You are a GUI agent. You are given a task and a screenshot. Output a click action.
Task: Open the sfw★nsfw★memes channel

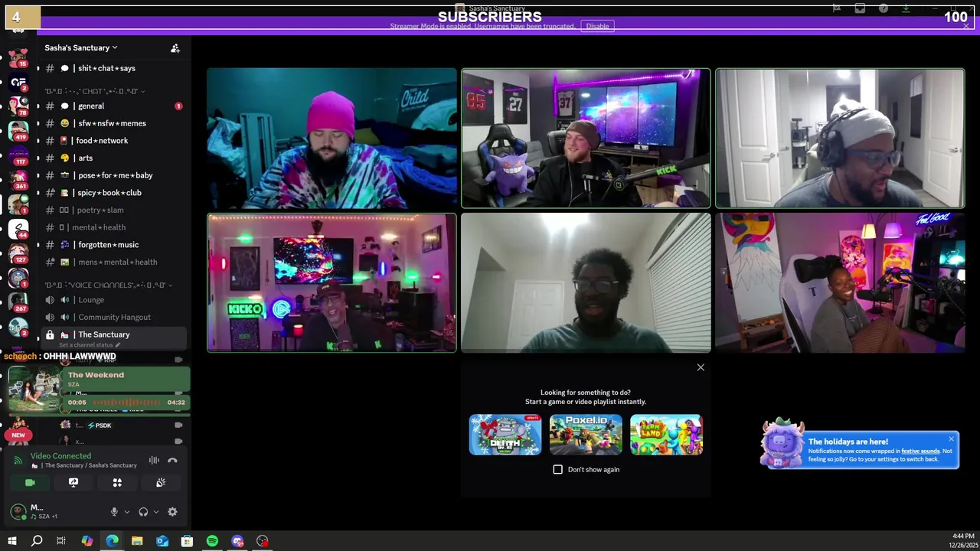tap(113, 123)
